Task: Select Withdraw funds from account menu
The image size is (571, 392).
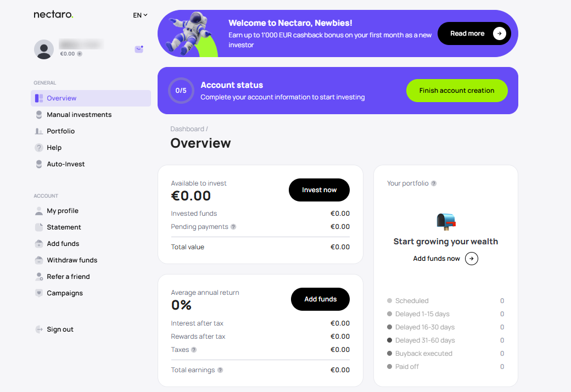Action: [x=72, y=260]
